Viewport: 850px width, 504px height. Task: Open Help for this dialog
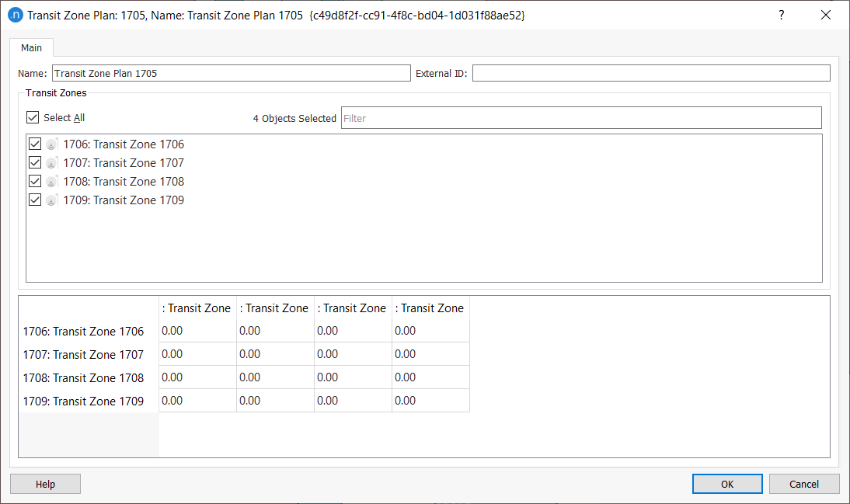[x=45, y=484]
